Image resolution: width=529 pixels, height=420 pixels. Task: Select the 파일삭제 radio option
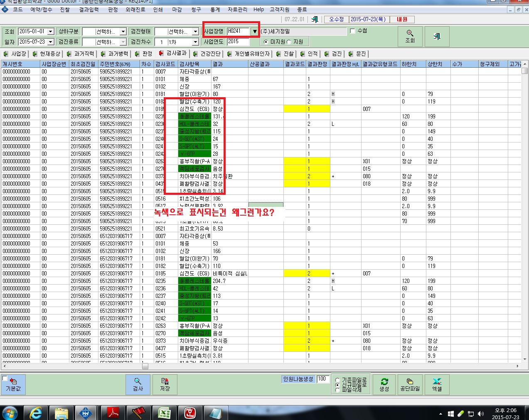(x=337, y=390)
